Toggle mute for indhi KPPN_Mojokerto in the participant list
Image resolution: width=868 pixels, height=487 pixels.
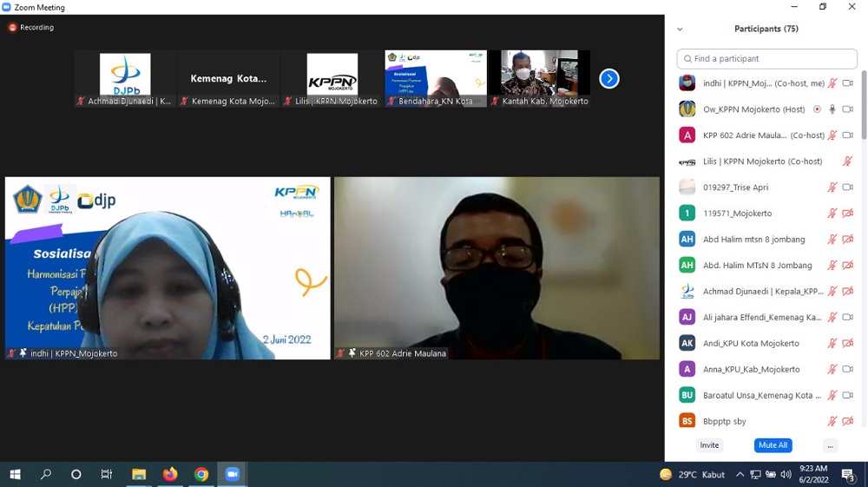[x=832, y=83]
